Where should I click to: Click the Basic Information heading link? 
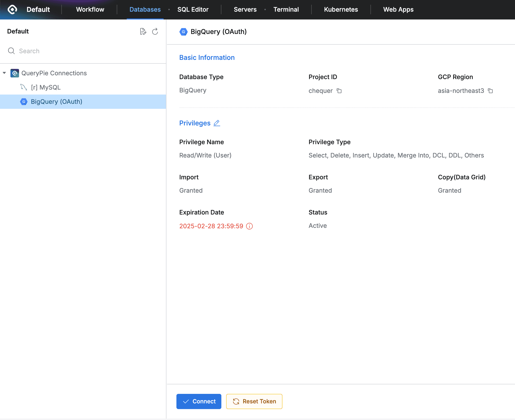tap(207, 57)
